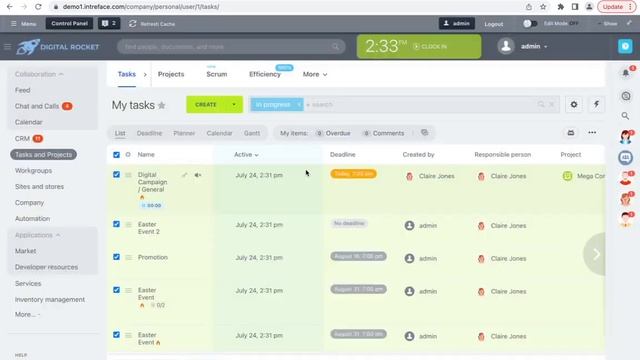Expand the More tab dropdown
The height and width of the screenshot is (360, 640).
(x=315, y=74)
